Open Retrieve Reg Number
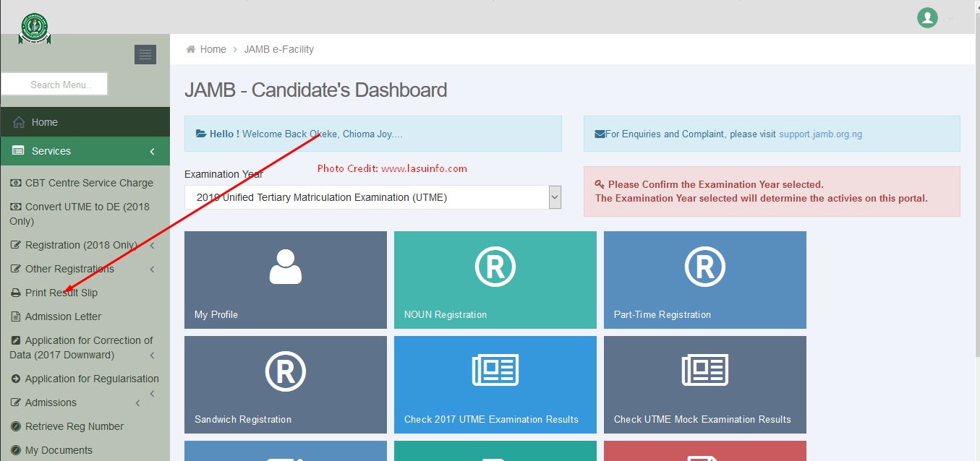 74,426
